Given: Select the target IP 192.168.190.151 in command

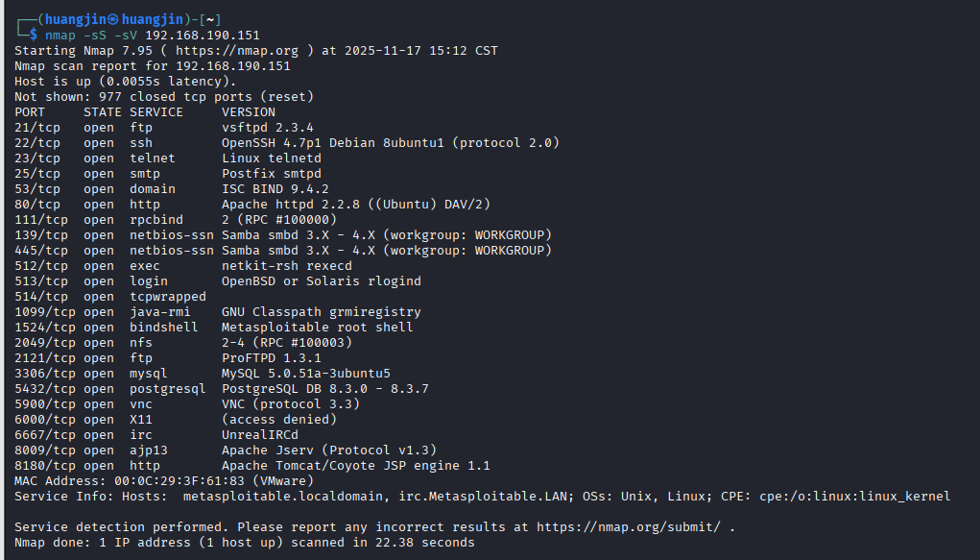Looking at the screenshot, I should pyautogui.click(x=203, y=35).
